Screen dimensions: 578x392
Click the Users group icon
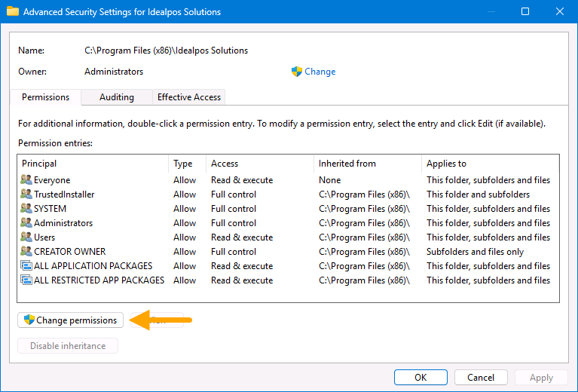point(26,237)
